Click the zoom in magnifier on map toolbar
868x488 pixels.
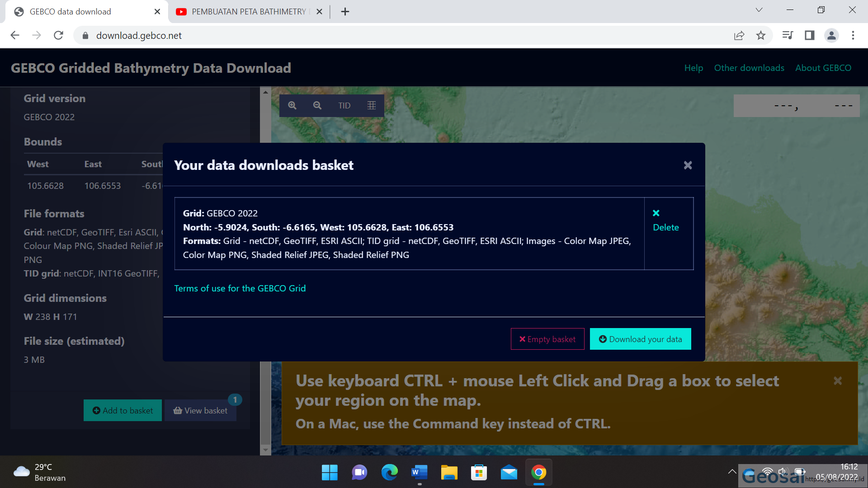coord(292,105)
